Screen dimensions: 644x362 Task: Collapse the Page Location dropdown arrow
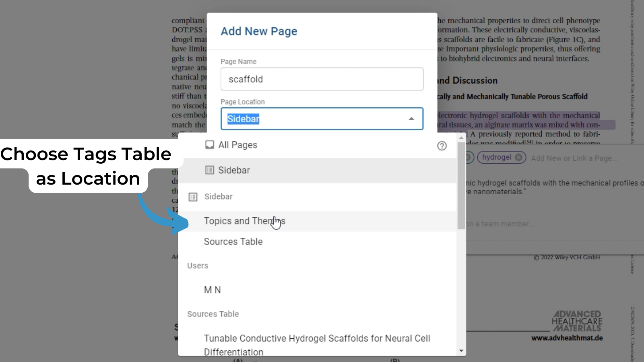coord(411,119)
